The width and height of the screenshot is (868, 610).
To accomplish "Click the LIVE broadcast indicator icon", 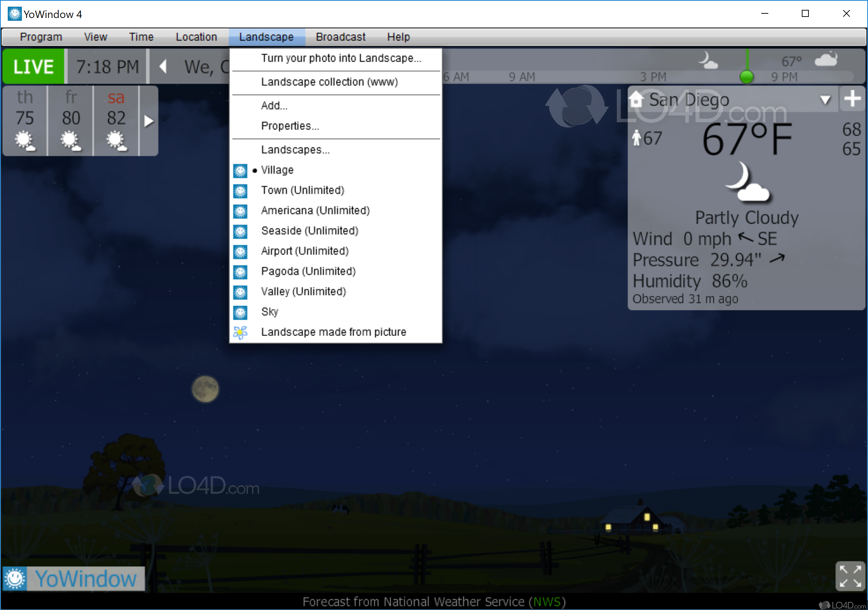I will (x=34, y=67).
